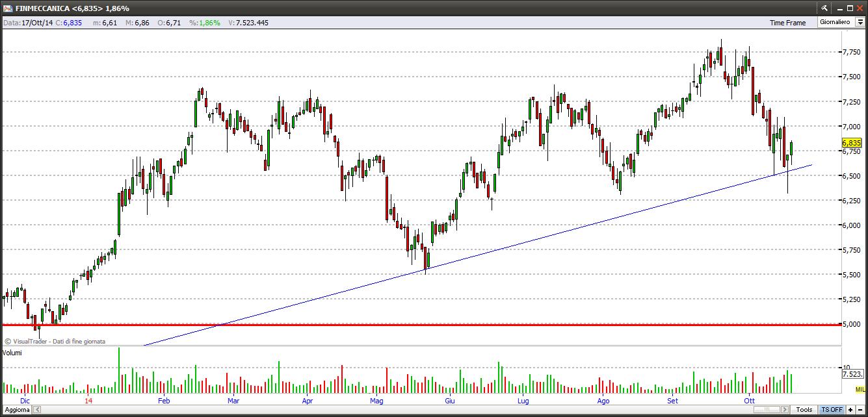The image size is (868, 417).
Task: Click the FINMECCANICA chart window icon
Action: (7, 8)
